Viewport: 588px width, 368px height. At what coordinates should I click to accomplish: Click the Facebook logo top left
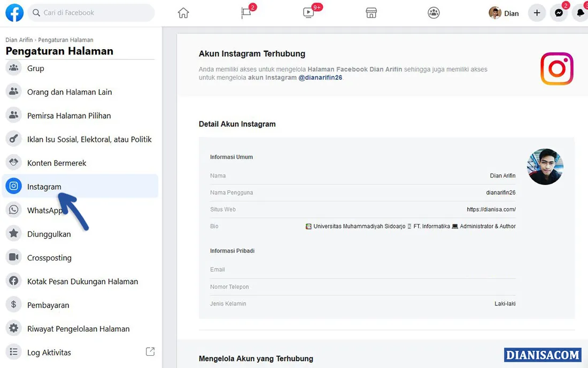14,12
